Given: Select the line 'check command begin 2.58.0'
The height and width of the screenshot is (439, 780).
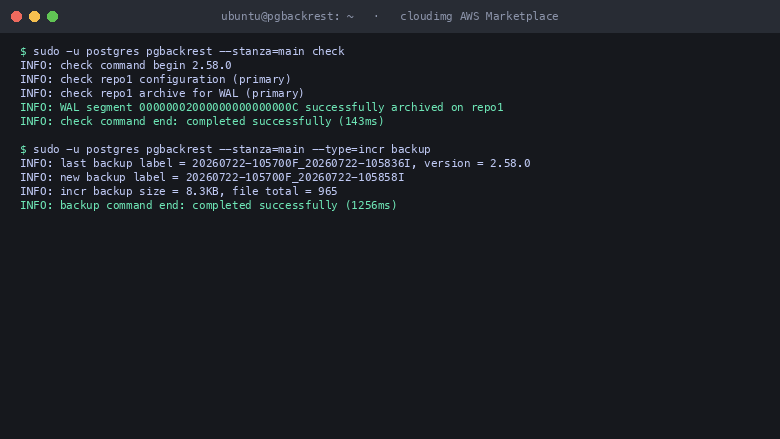Looking at the screenshot, I should [x=126, y=65].
